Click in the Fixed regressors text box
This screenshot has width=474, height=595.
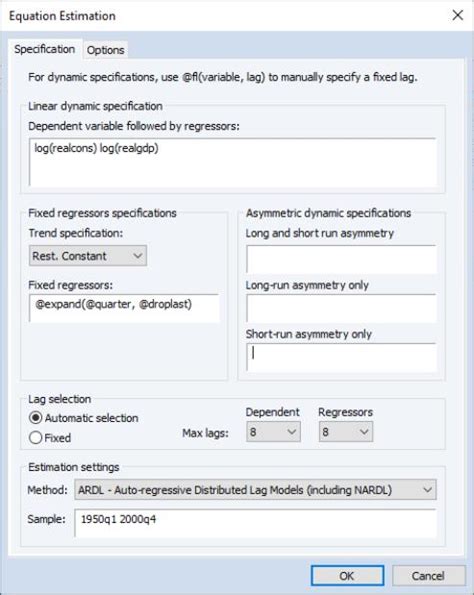click(x=124, y=309)
